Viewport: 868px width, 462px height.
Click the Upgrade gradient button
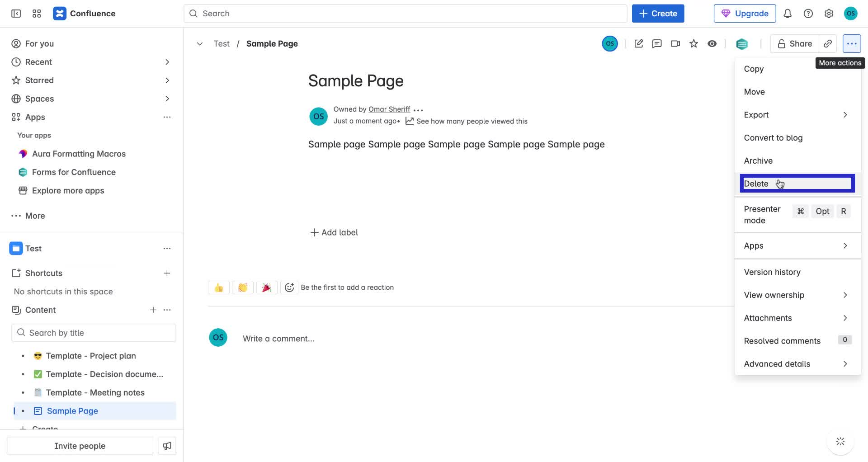745,14
